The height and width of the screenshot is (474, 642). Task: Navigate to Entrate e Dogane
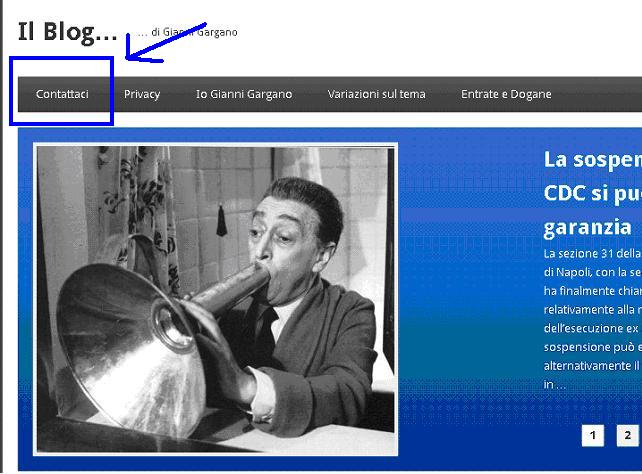point(506,94)
